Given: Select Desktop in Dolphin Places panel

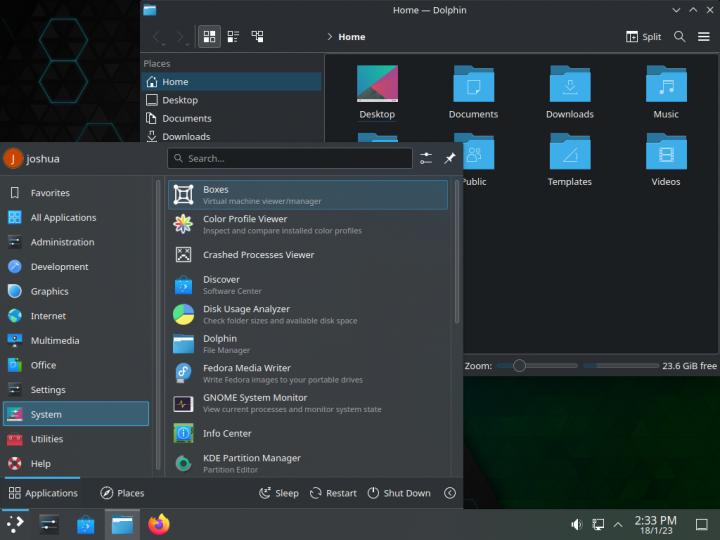Looking at the screenshot, I should 232,100.
